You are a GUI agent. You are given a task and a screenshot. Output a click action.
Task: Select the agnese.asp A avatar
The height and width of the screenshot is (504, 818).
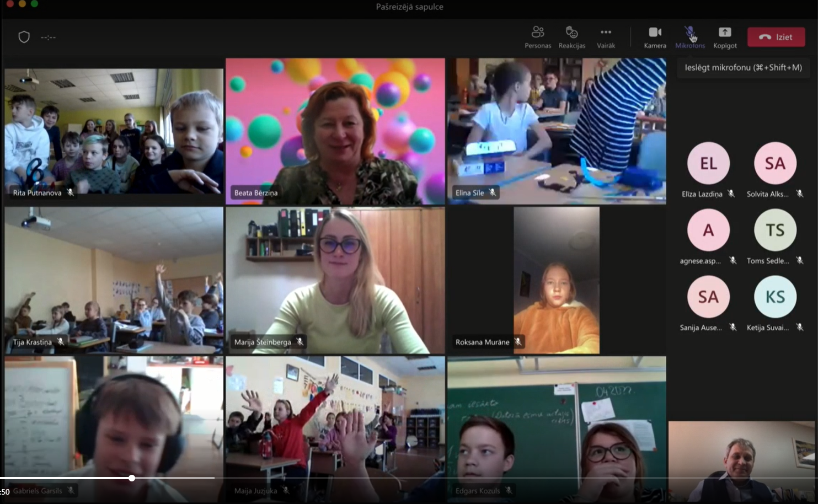coord(708,230)
